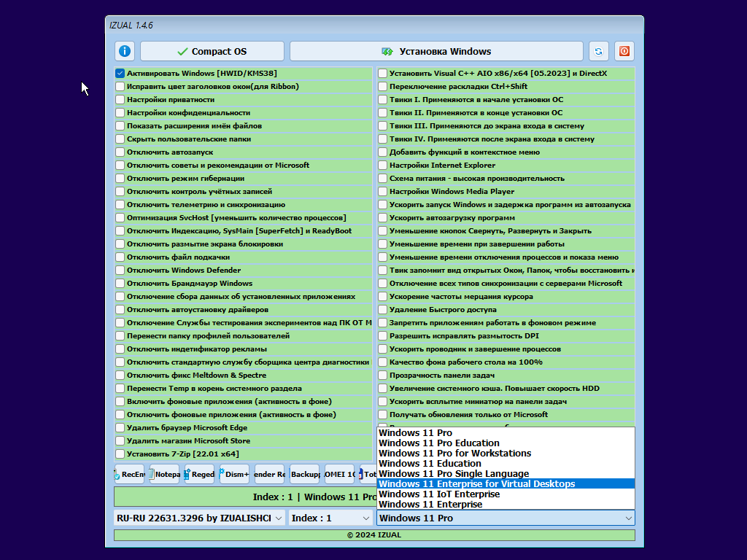Tick Удалить магазин Microsoft Store checkbox
Screen dimensions: 747x560
click(120, 441)
